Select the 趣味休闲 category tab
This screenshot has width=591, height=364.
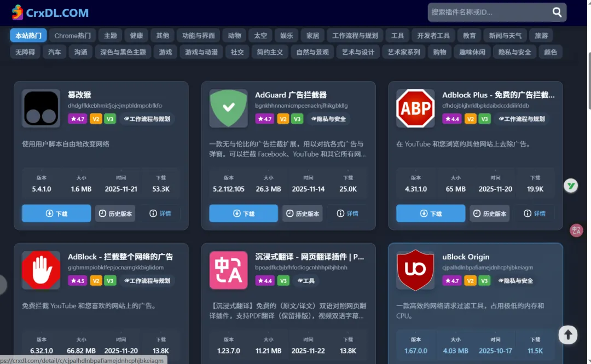[472, 52]
